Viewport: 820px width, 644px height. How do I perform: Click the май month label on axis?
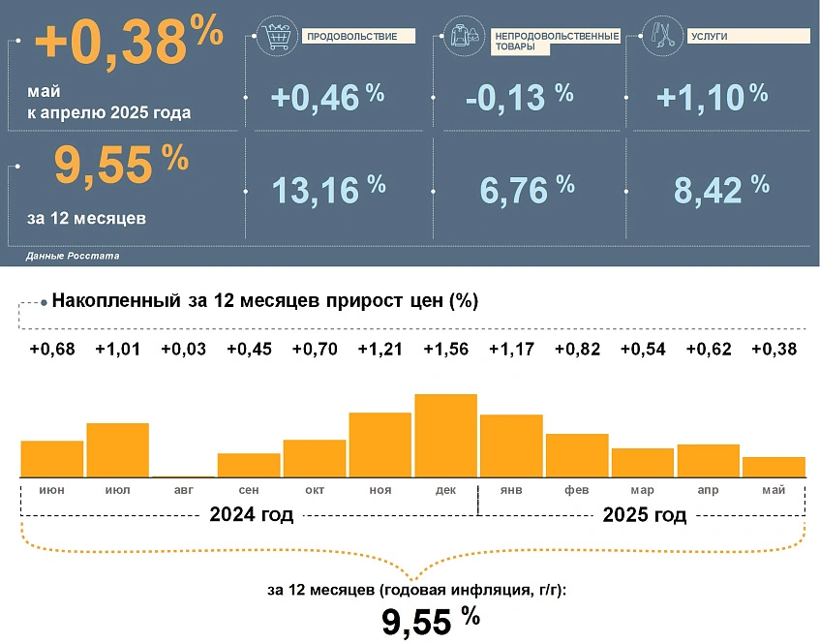click(x=773, y=491)
